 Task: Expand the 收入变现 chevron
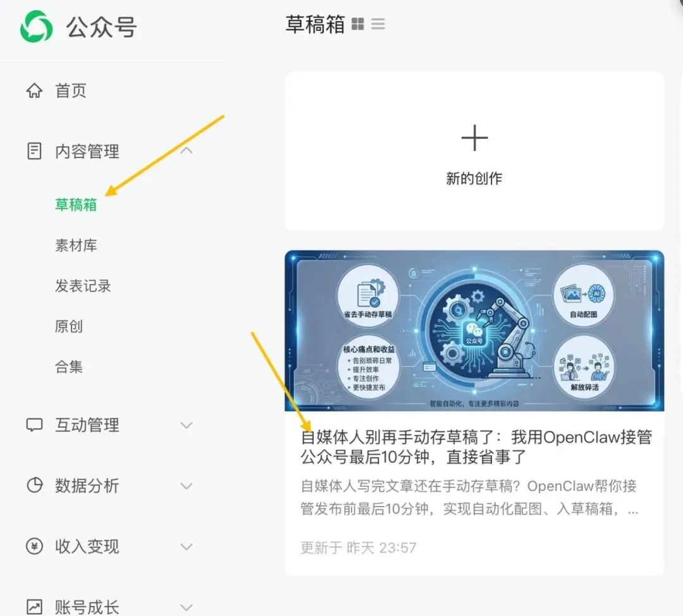[187, 546]
